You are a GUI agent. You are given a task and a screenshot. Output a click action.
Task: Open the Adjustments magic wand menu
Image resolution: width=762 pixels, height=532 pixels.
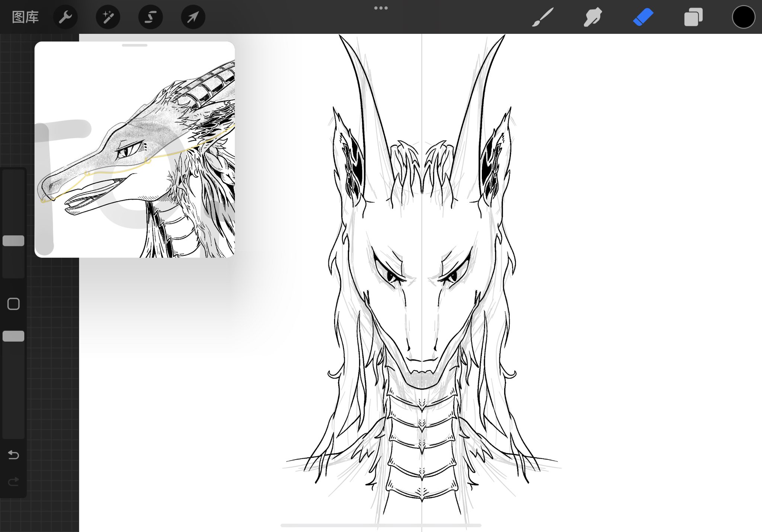tap(108, 17)
